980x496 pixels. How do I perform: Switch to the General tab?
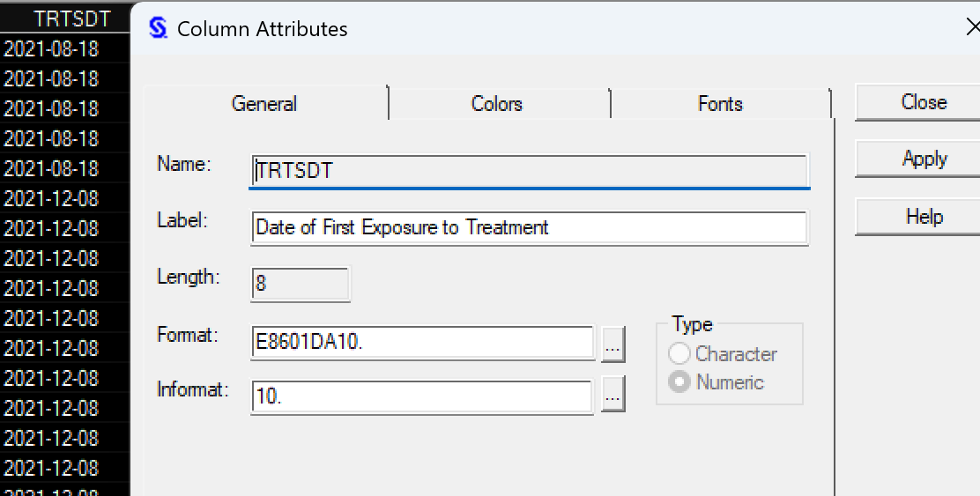point(264,104)
